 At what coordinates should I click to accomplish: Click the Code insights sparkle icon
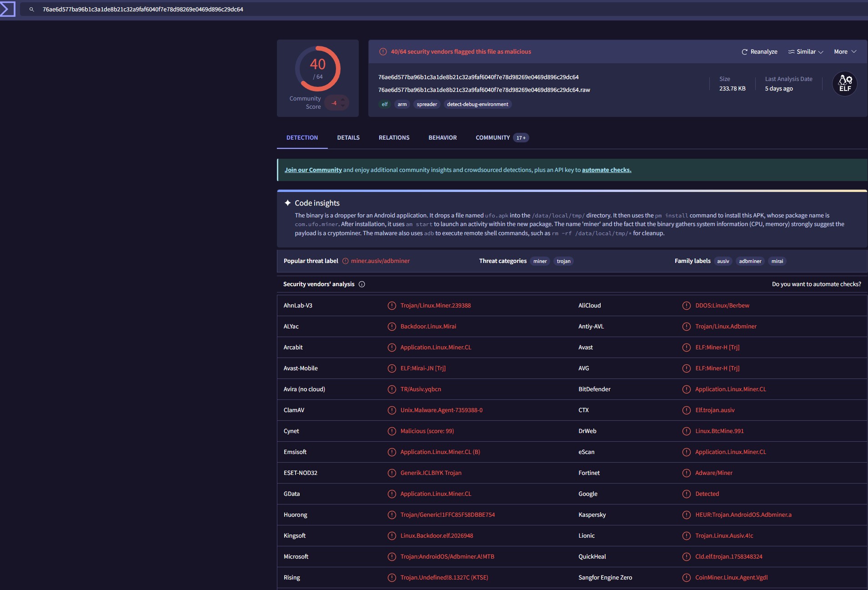pyautogui.click(x=287, y=203)
